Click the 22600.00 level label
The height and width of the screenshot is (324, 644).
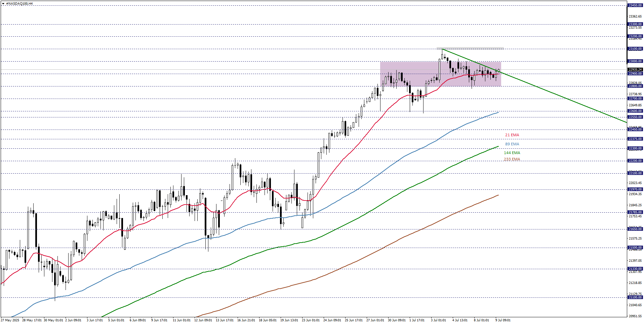(635, 111)
